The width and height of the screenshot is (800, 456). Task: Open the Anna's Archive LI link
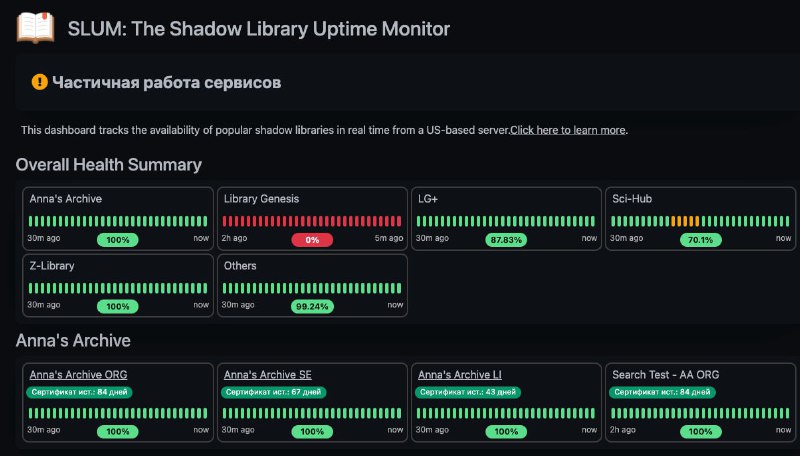click(460, 374)
